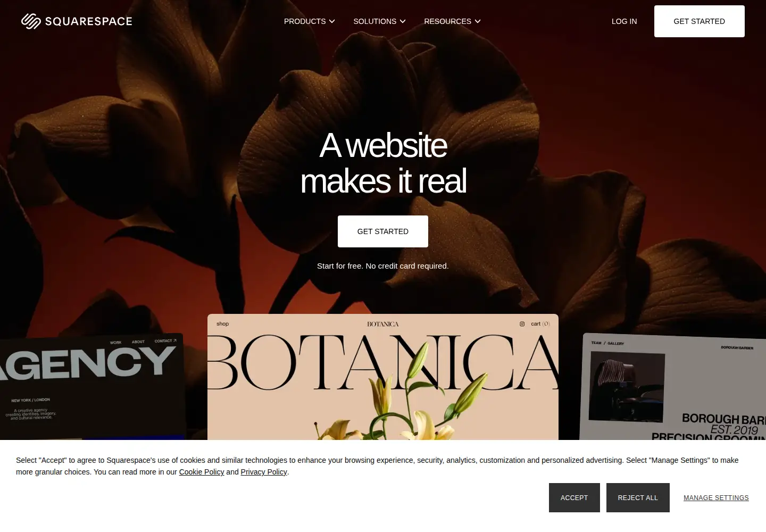The width and height of the screenshot is (766, 532).
Task: Open the Resources menu
Action: coord(453,21)
